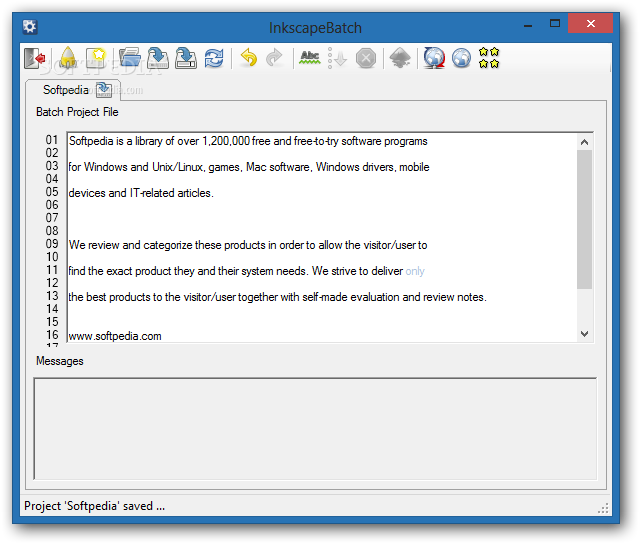Click the Abc syntax check icon
640x544 pixels.
(310, 58)
